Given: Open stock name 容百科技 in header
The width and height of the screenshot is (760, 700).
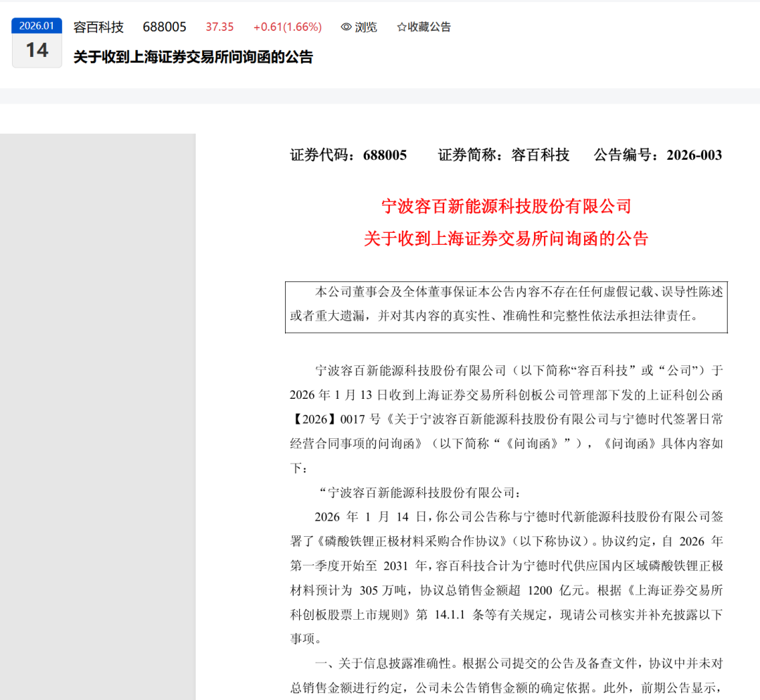Looking at the screenshot, I should tap(99, 27).
